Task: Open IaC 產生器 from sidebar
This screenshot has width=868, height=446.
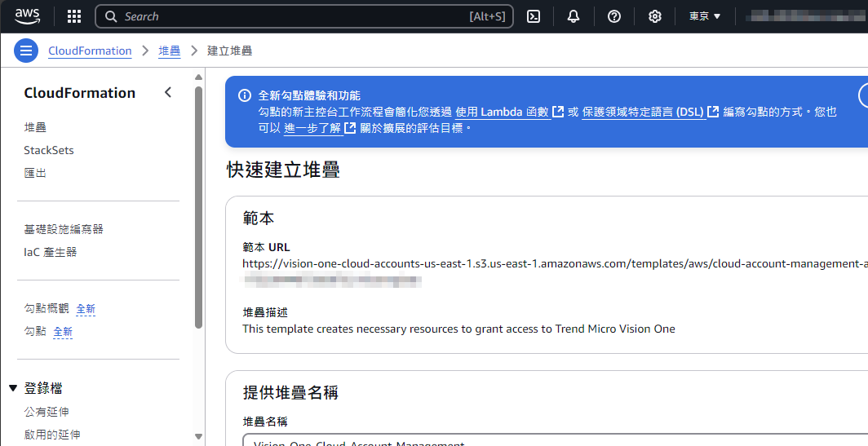Action: [x=51, y=252]
